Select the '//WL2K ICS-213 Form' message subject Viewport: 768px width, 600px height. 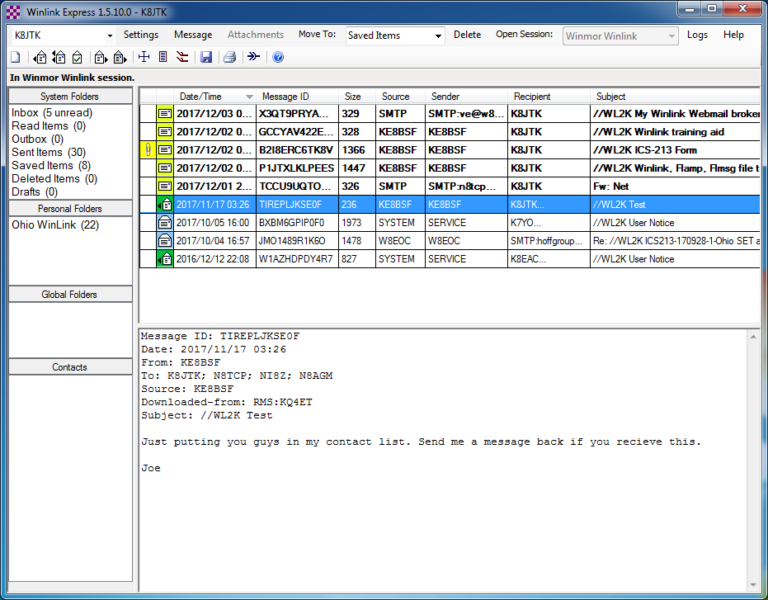click(x=645, y=150)
